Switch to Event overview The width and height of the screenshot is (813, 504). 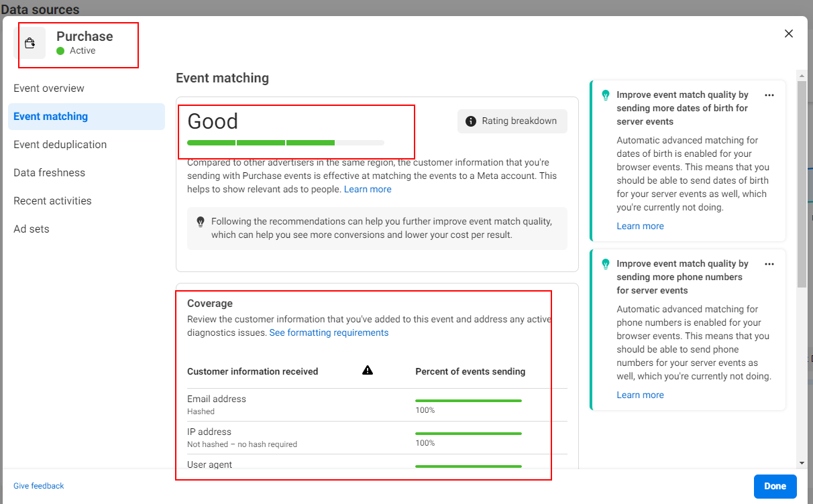point(49,88)
